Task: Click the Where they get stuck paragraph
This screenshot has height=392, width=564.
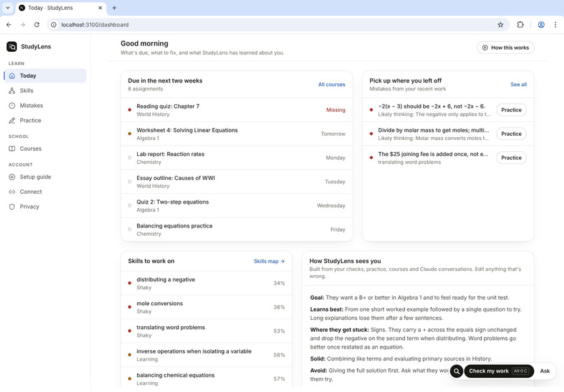Action: (414, 338)
